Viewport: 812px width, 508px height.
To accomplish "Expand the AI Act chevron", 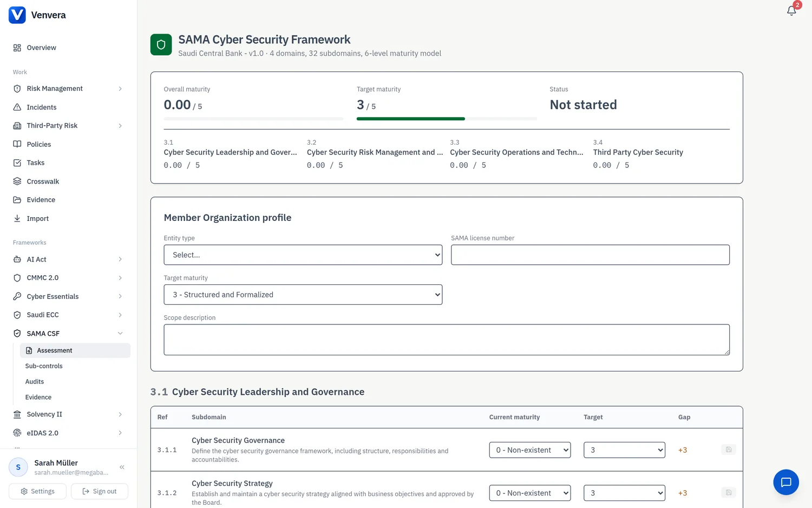I will tap(120, 259).
